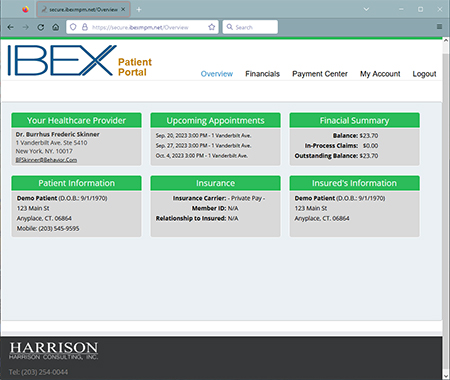
Task: Click the Patient Information header
Action: coord(76,183)
